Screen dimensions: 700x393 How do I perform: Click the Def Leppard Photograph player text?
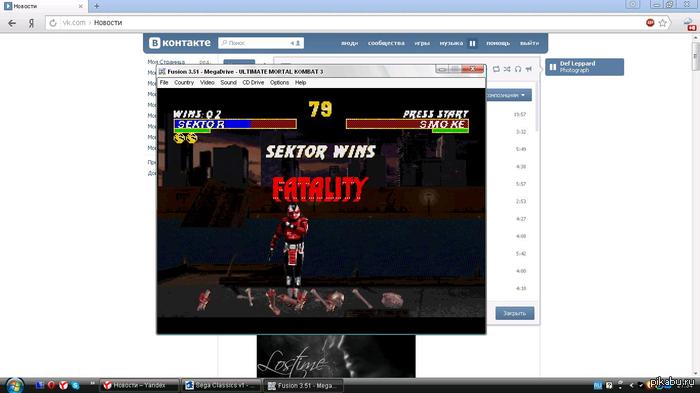click(x=577, y=67)
